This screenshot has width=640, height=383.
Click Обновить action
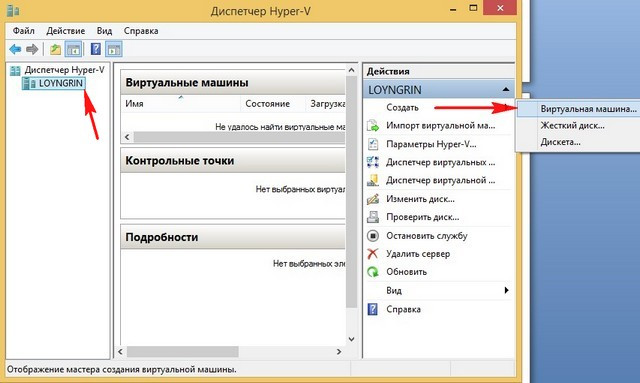click(407, 272)
